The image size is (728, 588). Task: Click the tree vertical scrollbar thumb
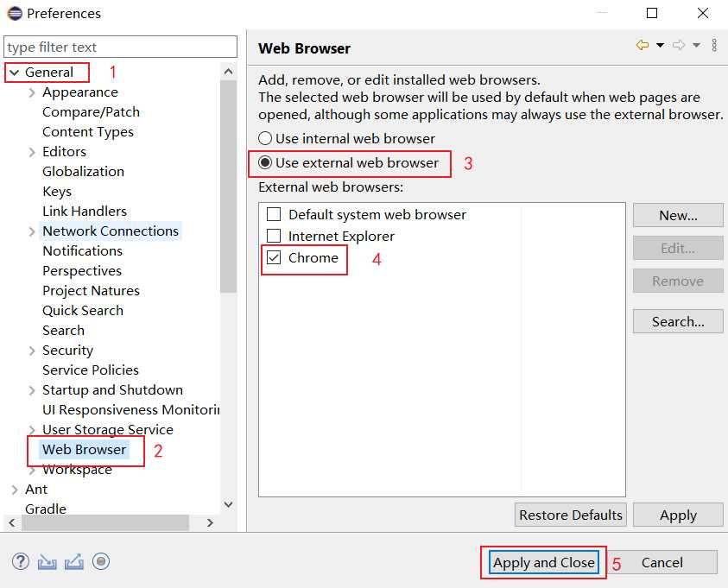click(229, 187)
